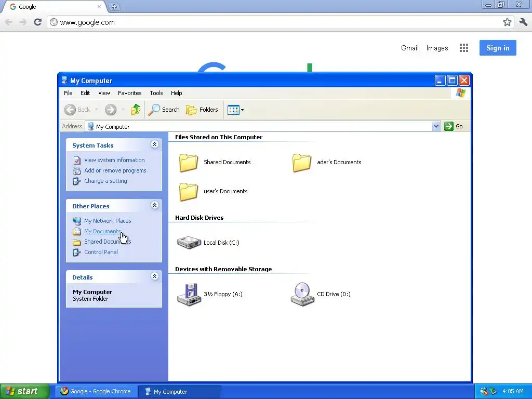Click Change a setting link
Screen dimensions: 532x399
pyautogui.click(x=105, y=181)
